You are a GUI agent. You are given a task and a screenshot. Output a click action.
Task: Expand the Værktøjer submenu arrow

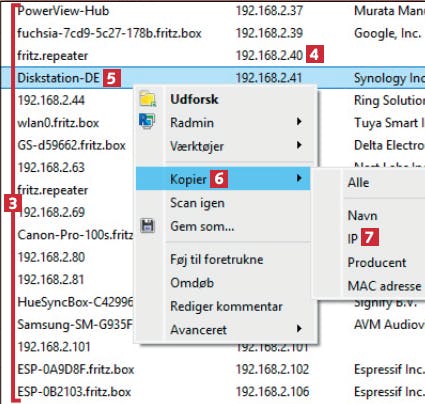[299, 145]
